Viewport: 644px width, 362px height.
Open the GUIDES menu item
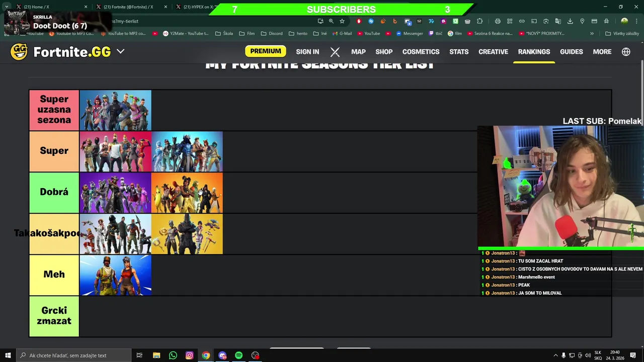click(572, 52)
